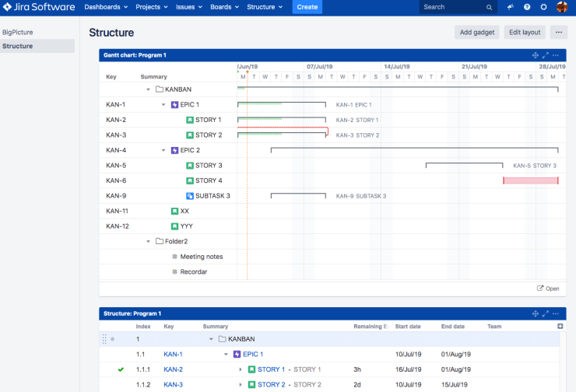Screen dimensions: 576x392
Task: Click the Add gadget button
Action: pos(476,33)
